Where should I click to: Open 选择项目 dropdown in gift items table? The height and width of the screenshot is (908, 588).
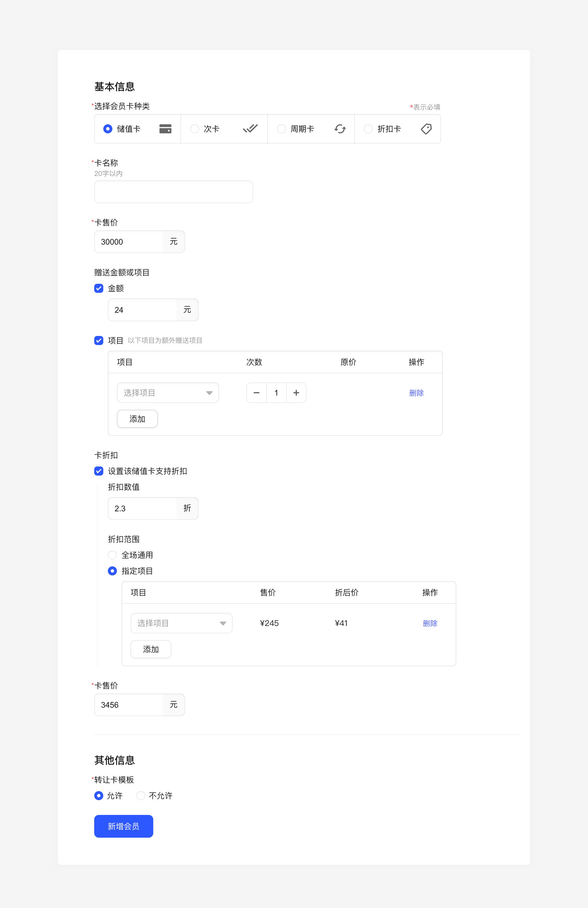point(168,393)
